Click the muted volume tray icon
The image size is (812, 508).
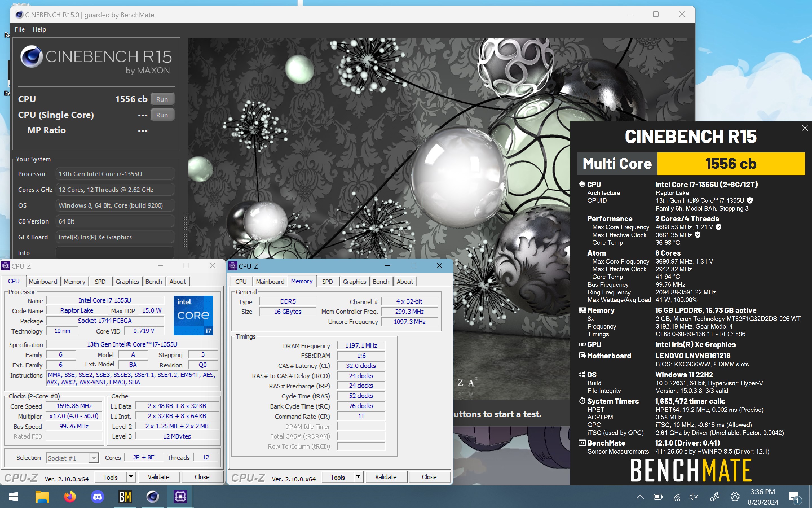(694, 497)
